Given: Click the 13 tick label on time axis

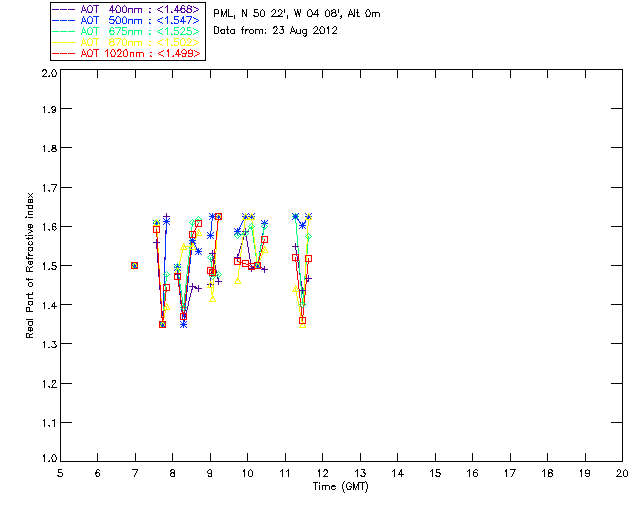Looking at the screenshot, I should [360, 473].
